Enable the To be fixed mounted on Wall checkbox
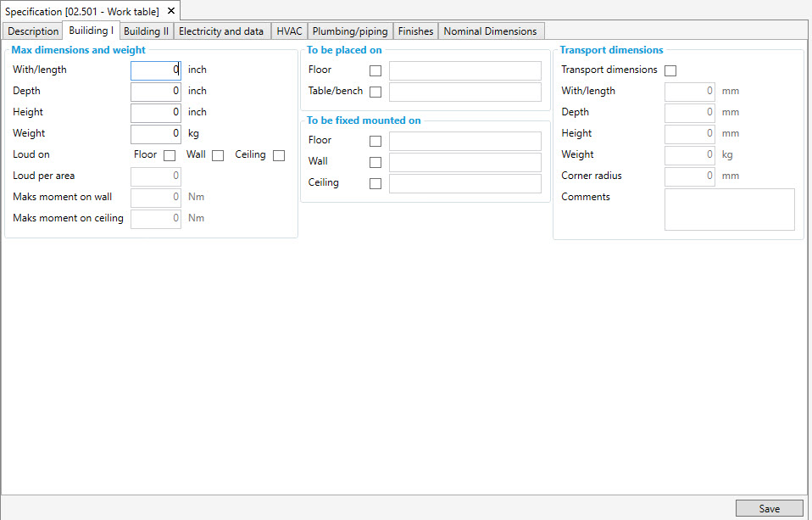The image size is (812, 520). click(x=375, y=162)
